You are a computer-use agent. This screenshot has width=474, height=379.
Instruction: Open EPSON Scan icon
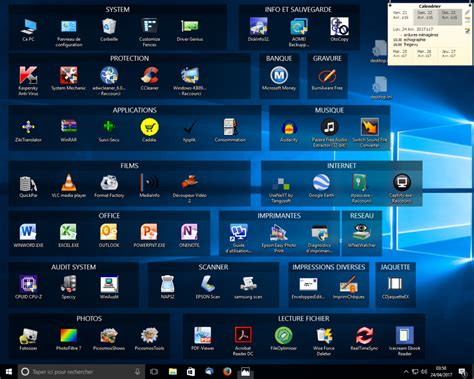coord(208,284)
